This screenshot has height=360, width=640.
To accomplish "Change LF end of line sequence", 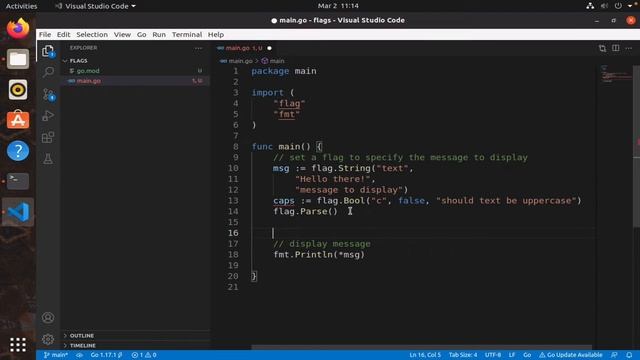I will [x=512, y=355].
